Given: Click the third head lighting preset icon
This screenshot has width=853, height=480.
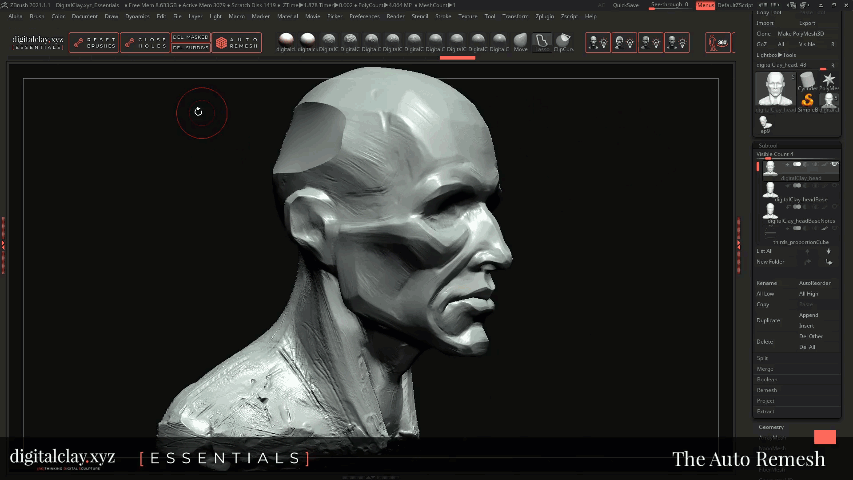Looking at the screenshot, I should pyautogui.click(x=651, y=42).
